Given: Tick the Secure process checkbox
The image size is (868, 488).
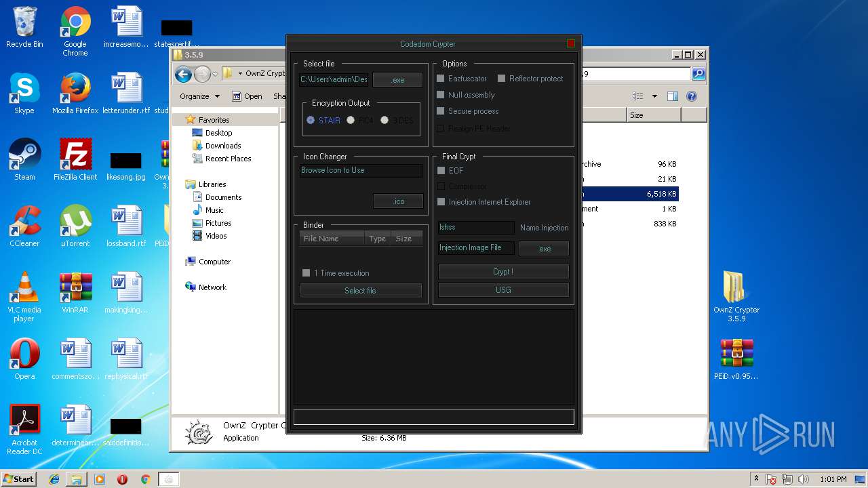Looking at the screenshot, I should pos(441,111).
